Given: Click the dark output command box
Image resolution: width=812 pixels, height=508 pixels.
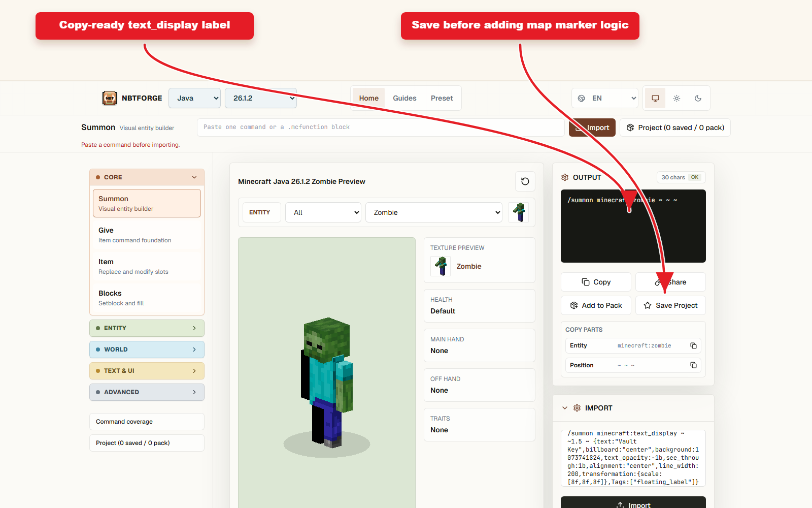Looking at the screenshot, I should pyautogui.click(x=633, y=226).
